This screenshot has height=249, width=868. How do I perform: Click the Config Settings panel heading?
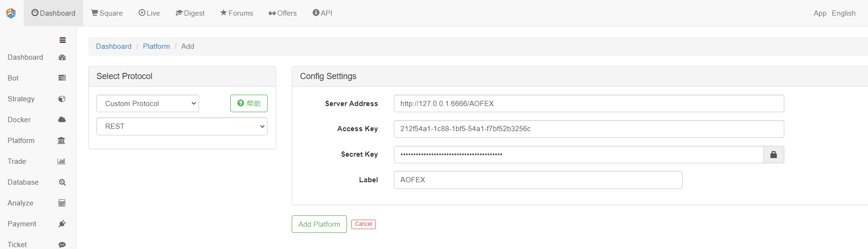click(328, 76)
